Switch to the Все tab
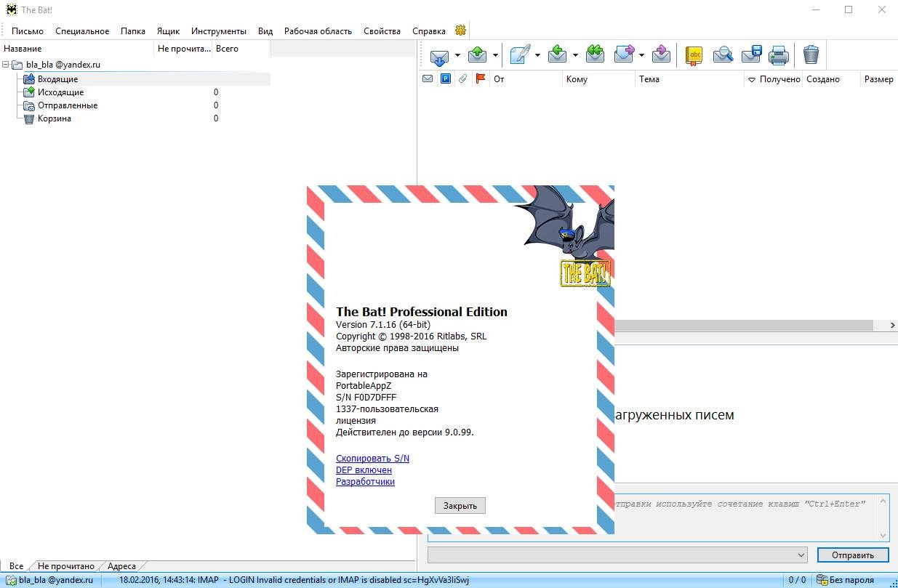 click(x=16, y=566)
